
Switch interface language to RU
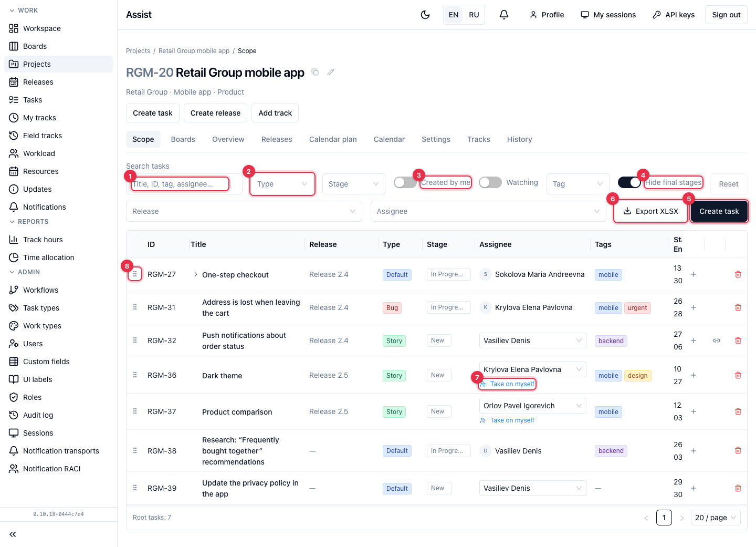point(474,15)
